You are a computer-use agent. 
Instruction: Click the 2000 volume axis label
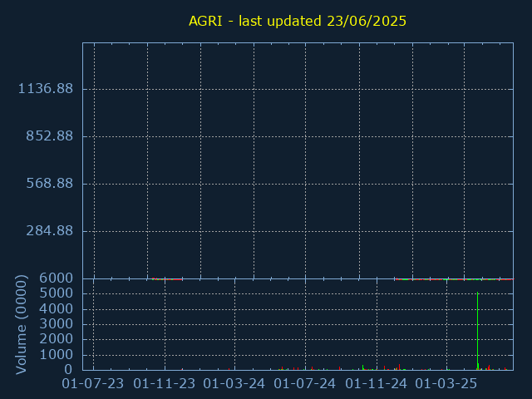(56, 339)
